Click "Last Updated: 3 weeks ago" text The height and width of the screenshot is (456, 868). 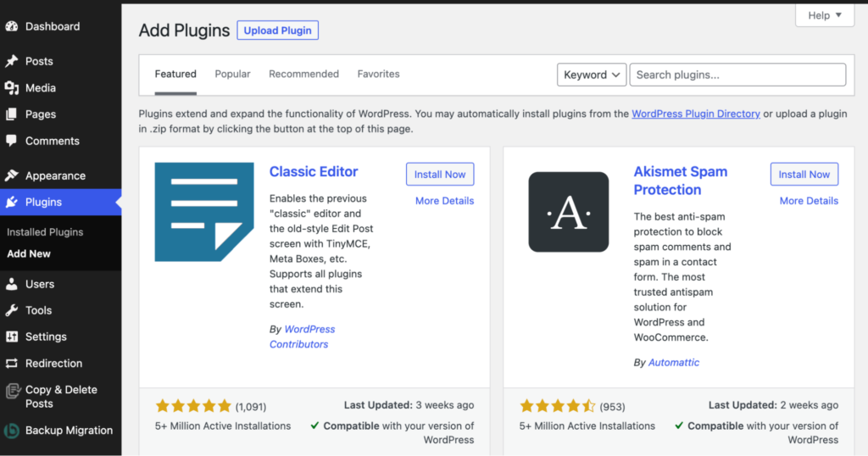point(409,405)
